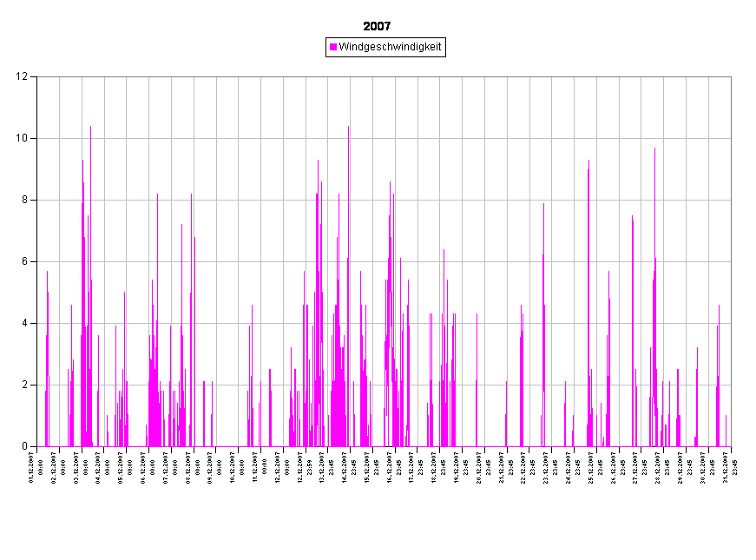756x560 pixels.
Task: Click the faint title text above the legend
Action: point(378,28)
